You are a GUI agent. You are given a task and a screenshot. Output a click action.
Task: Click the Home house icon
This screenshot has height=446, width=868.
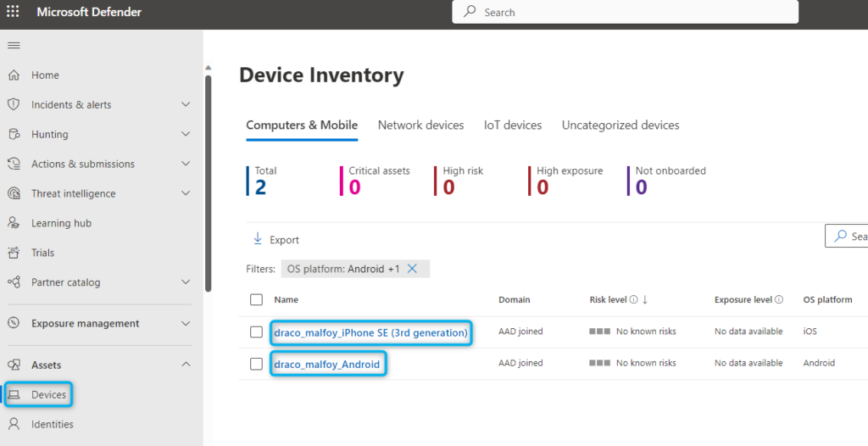14,75
